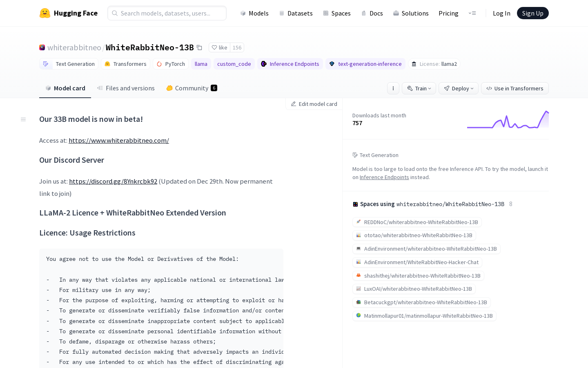Click the text-generation-inference diamond icon
The image size is (588, 368).
(x=332, y=64)
